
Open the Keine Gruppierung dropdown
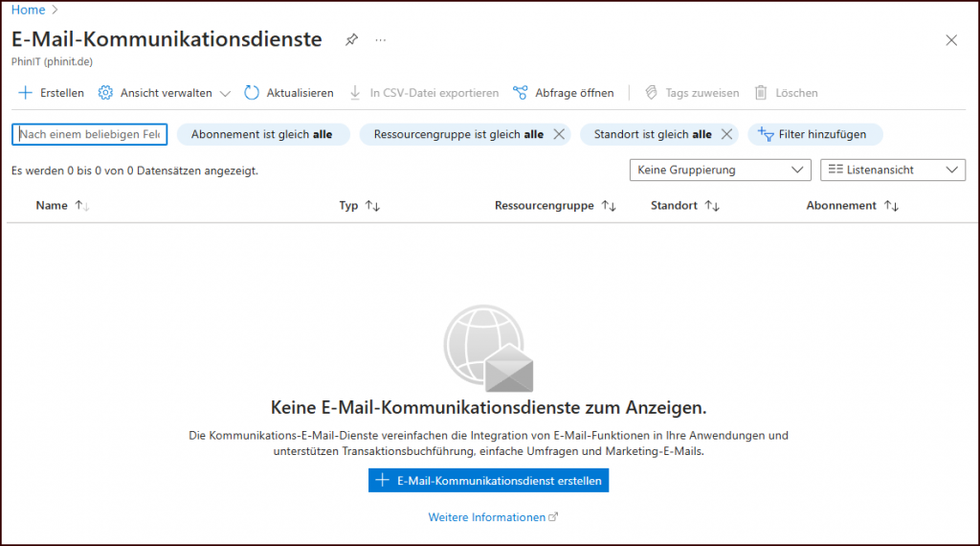(720, 171)
